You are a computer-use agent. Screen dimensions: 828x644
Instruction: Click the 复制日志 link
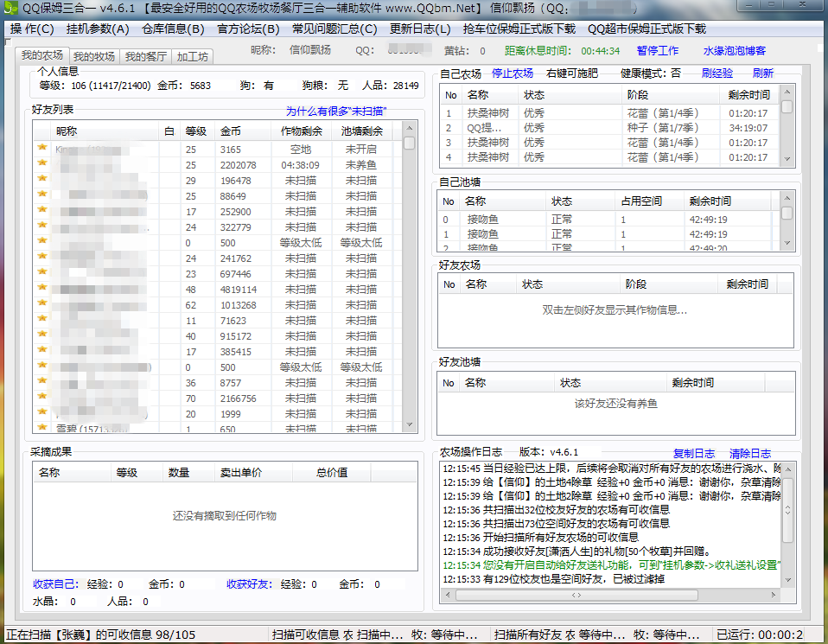pyautogui.click(x=693, y=453)
